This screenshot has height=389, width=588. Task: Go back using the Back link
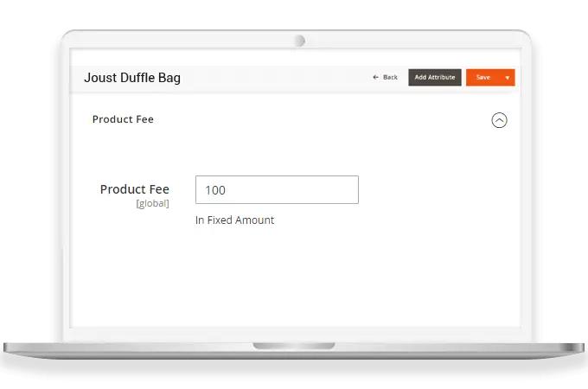click(x=386, y=78)
